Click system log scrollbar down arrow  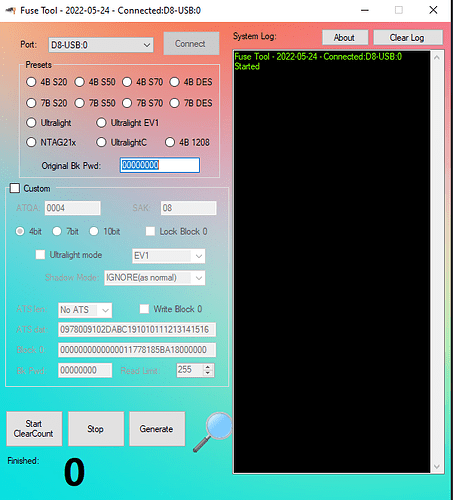(x=437, y=466)
